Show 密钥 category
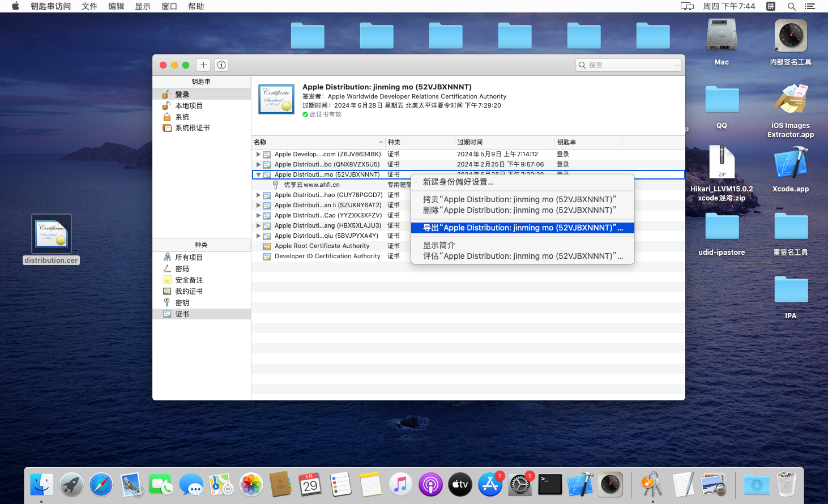The image size is (828, 504). point(202,303)
